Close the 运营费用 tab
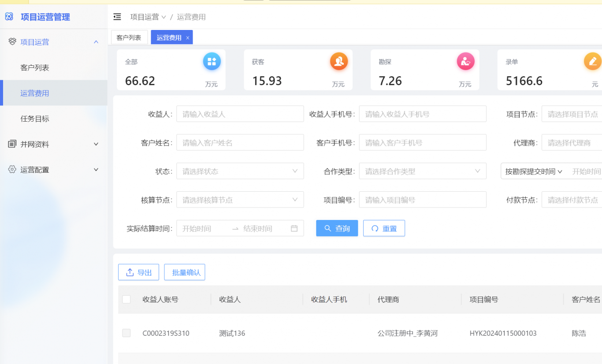Viewport: 602px width, 364px height. [x=187, y=38]
